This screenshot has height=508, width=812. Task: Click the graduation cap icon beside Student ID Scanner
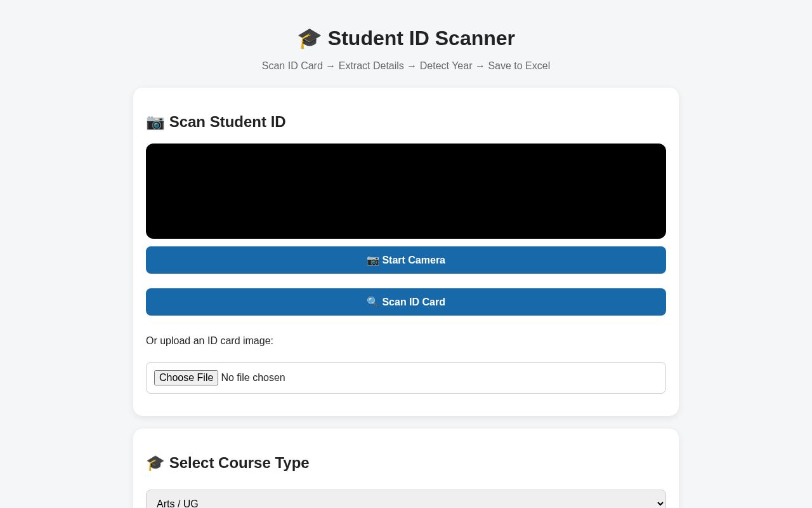(310, 38)
